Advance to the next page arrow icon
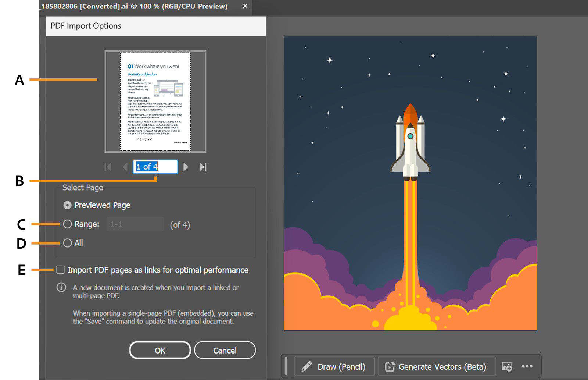The width and height of the screenshot is (588, 380). coord(186,167)
